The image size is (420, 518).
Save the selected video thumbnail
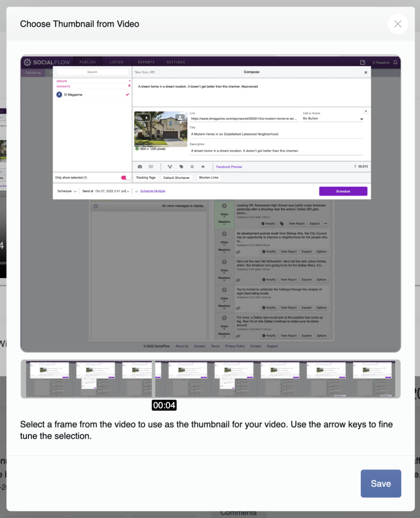tap(381, 483)
